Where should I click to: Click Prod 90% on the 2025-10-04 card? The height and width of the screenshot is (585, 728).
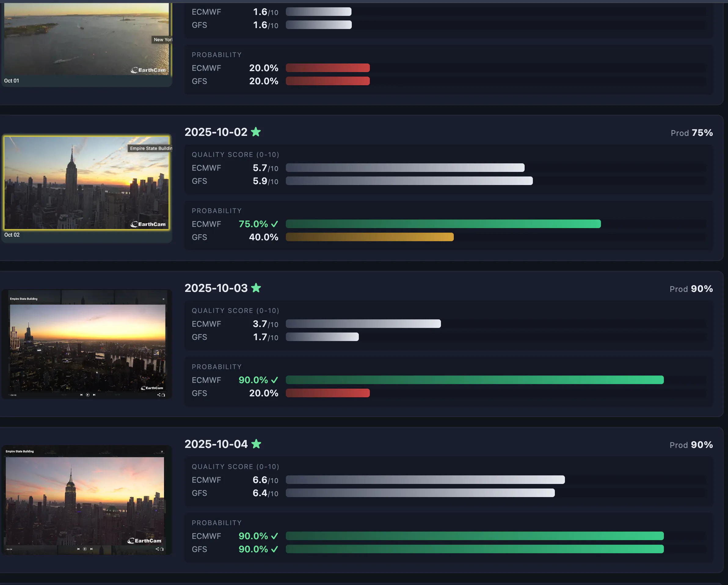pyautogui.click(x=691, y=445)
